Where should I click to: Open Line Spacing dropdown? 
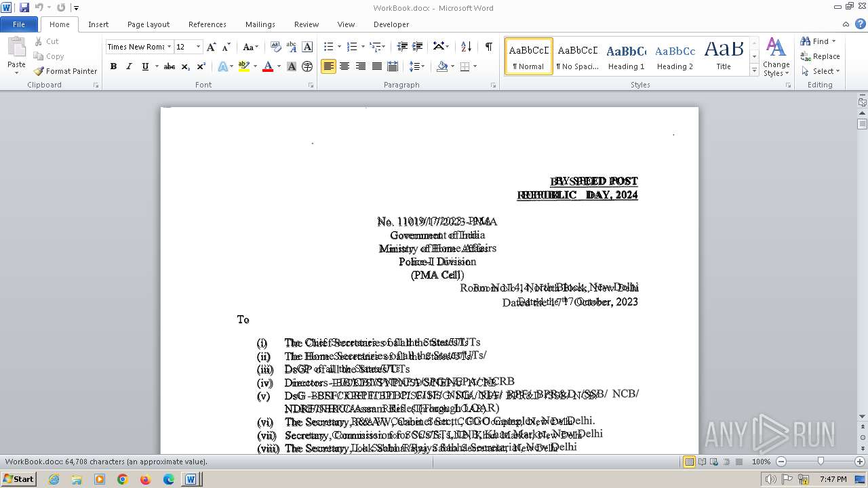tap(418, 66)
